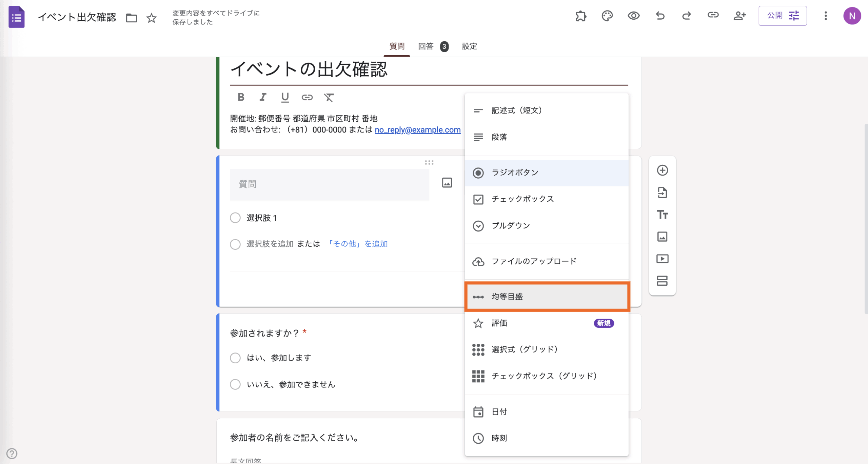Copy the form link icon
Viewport: 868px width, 464px height.
[x=713, y=16]
